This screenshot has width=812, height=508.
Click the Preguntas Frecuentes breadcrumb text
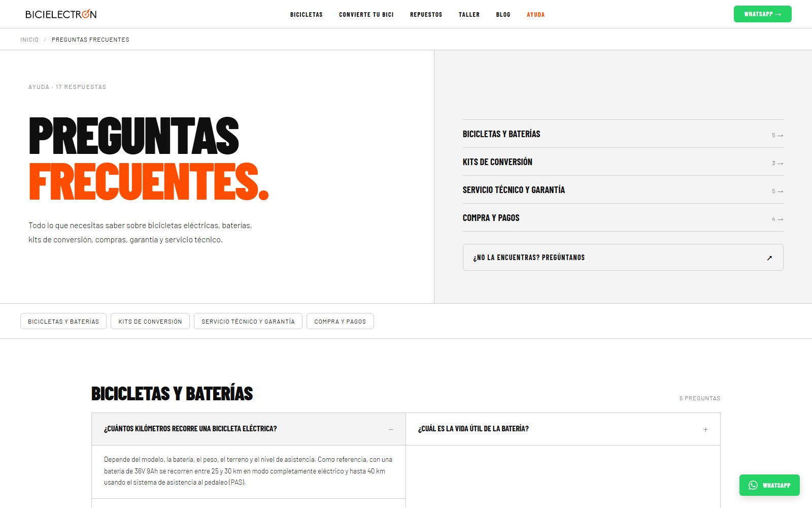(90, 40)
